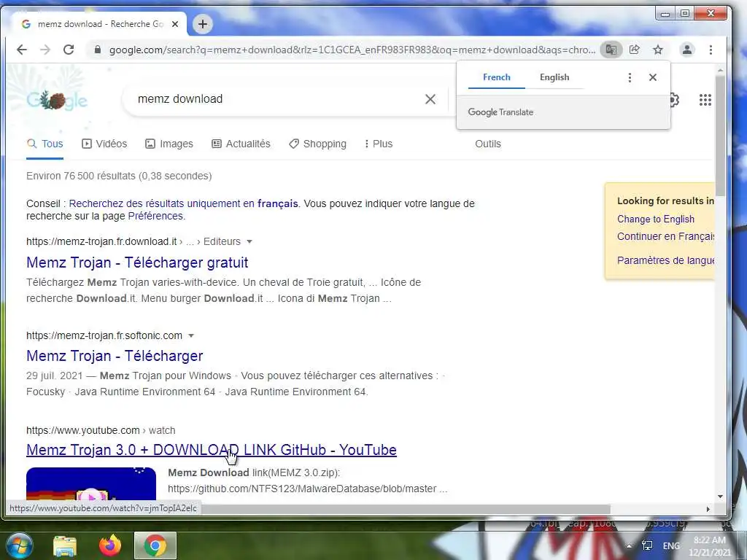Click into the memz download search field
The width and height of the screenshot is (747, 560).
pos(276,99)
